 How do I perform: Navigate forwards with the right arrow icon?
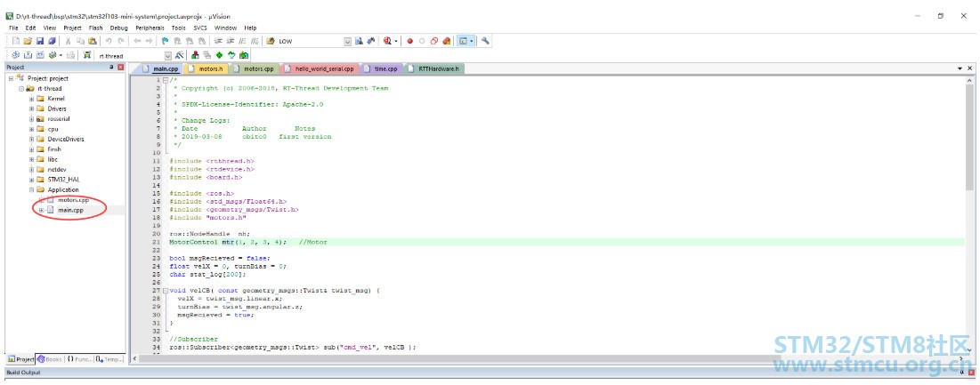[x=149, y=41]
